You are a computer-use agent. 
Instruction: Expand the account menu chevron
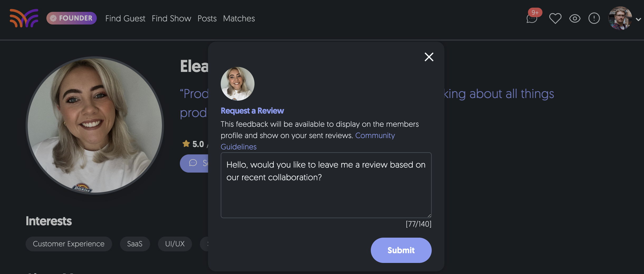[x=638, y=19]
